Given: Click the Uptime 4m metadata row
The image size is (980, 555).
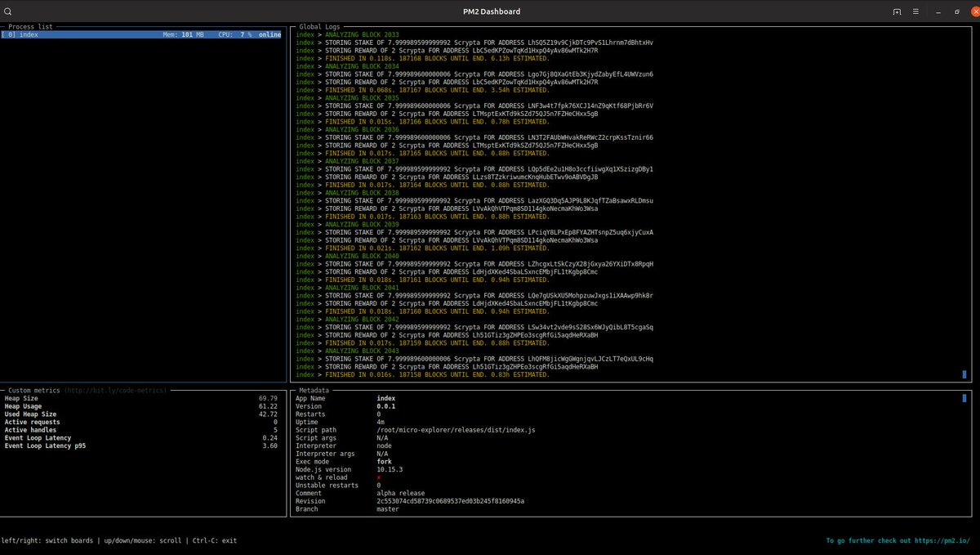Looking at the screenshot, I should point(340,422).
